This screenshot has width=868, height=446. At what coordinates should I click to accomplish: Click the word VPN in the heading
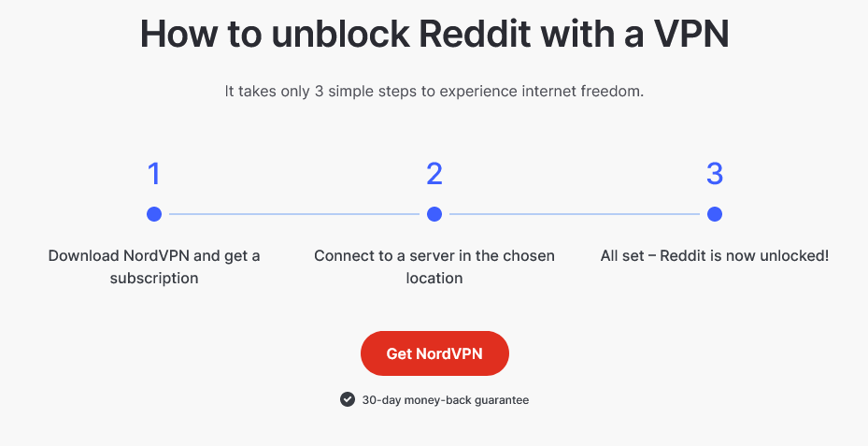coord(691,35)
